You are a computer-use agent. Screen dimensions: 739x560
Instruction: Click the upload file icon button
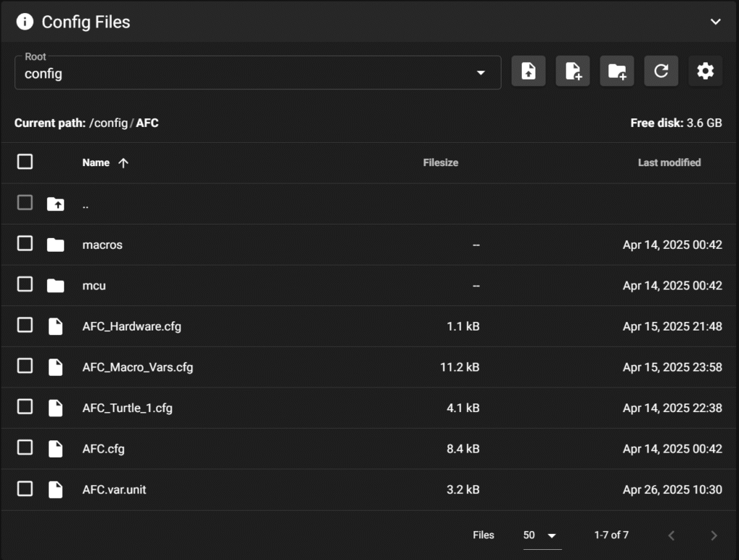[x=528, y=71]
